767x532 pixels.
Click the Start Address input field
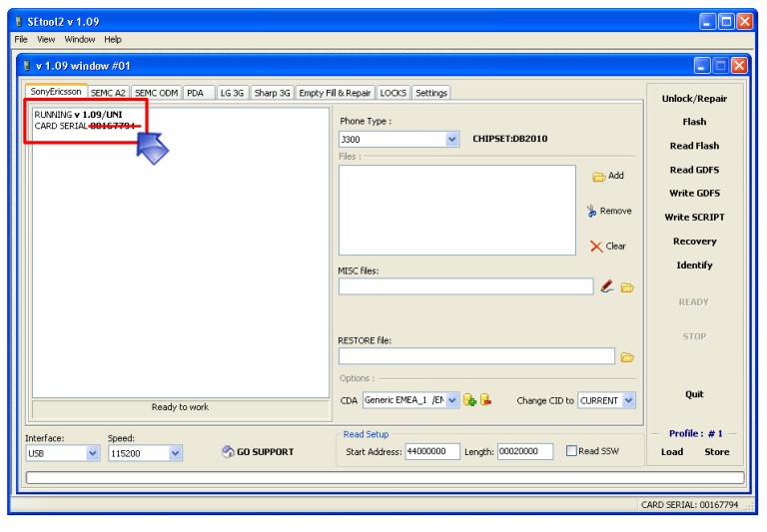(x=431, y=451)
